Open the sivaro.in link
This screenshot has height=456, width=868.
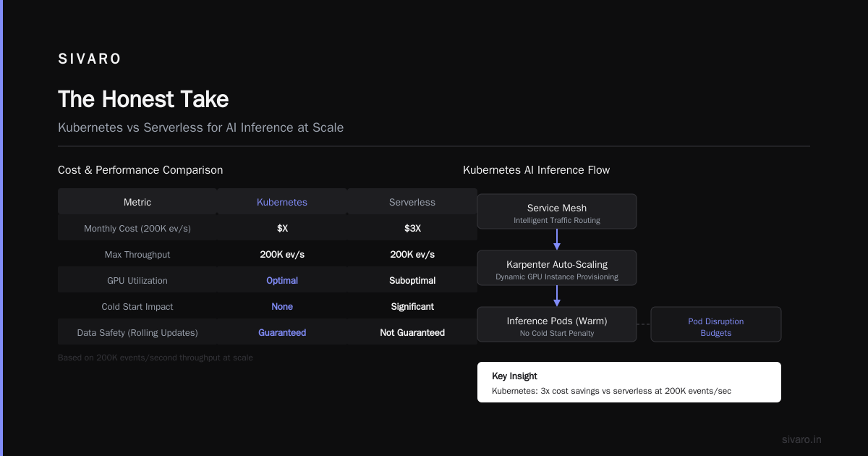pos(801,439)
